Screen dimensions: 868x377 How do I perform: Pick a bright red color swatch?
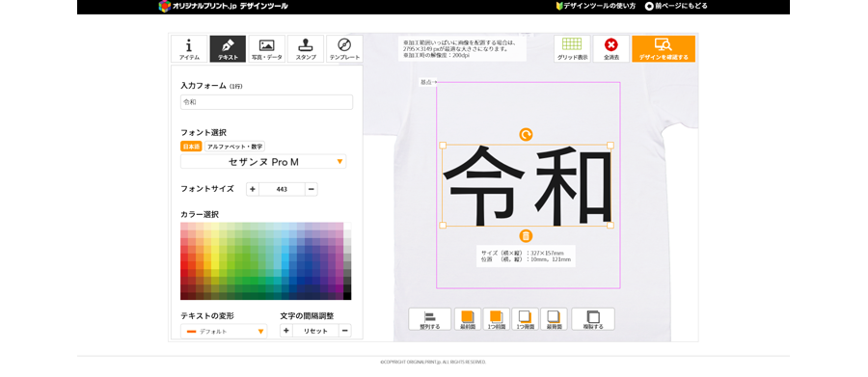(x=184, y=265)
